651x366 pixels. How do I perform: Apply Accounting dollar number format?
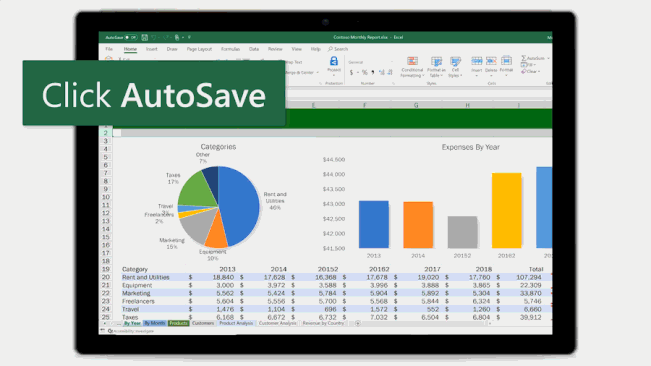point(351,73)
